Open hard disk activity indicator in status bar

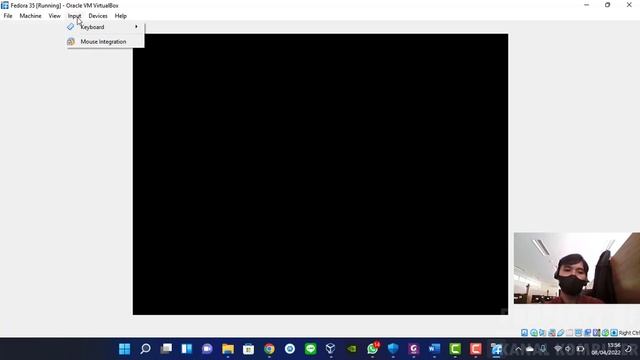524,333
